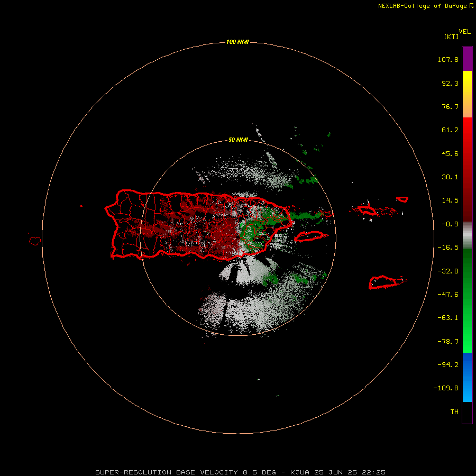Click the -109.8 velocity scale value
The image size is (476, 476).
pos(446,388)
